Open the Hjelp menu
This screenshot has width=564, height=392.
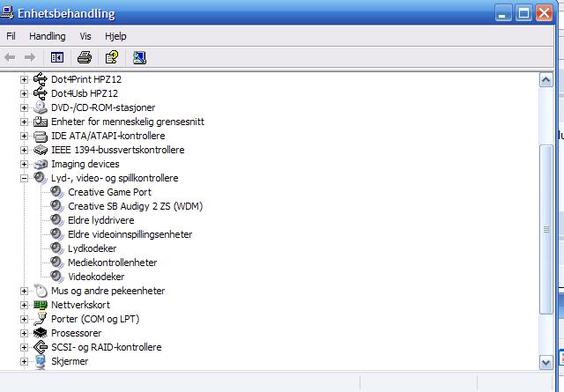click(115, 36)
